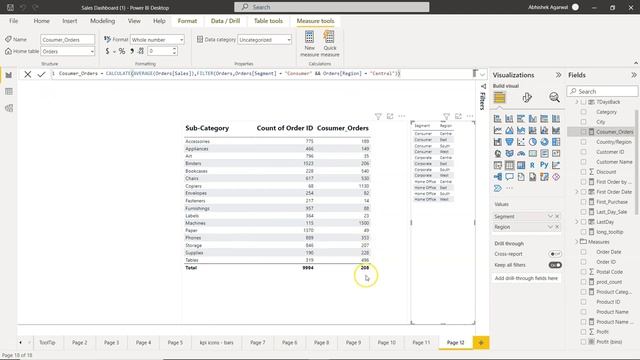This screenshot has width=640, height=360.
Task: Open Model view in left sidebar
Action: tap(9, 108)
